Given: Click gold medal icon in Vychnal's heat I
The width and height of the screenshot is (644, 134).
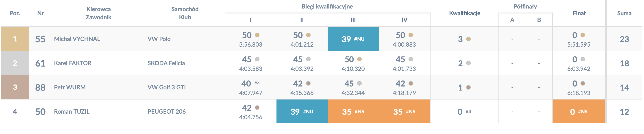Looking at the screenshot, I should pos(257,35).
